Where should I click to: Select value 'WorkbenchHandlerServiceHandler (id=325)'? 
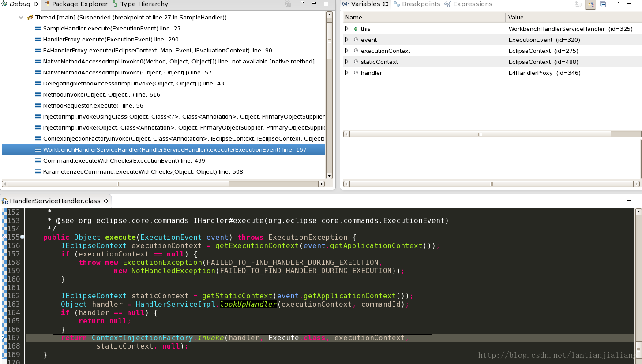pyautogui.click(x=571, y=29)
